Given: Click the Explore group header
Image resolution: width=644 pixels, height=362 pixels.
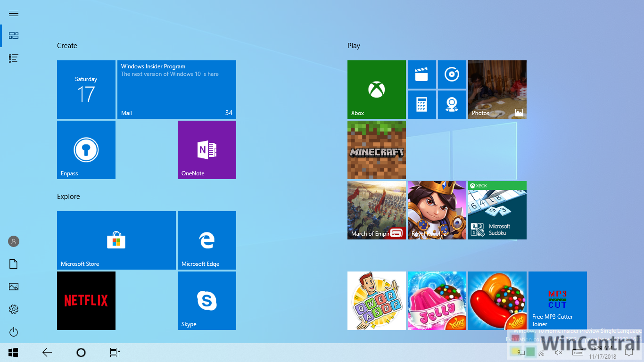Looking at the screenshot, I should 68,197.
